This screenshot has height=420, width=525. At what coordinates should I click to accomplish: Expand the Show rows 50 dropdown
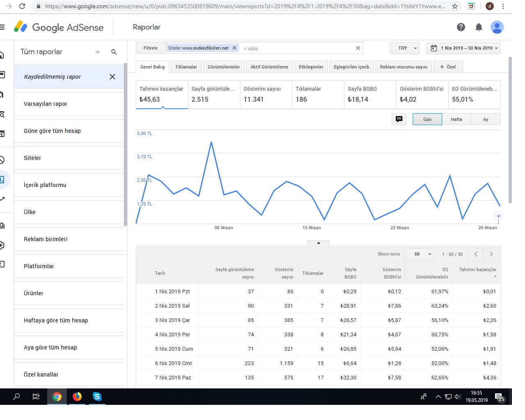coord(419,254)
